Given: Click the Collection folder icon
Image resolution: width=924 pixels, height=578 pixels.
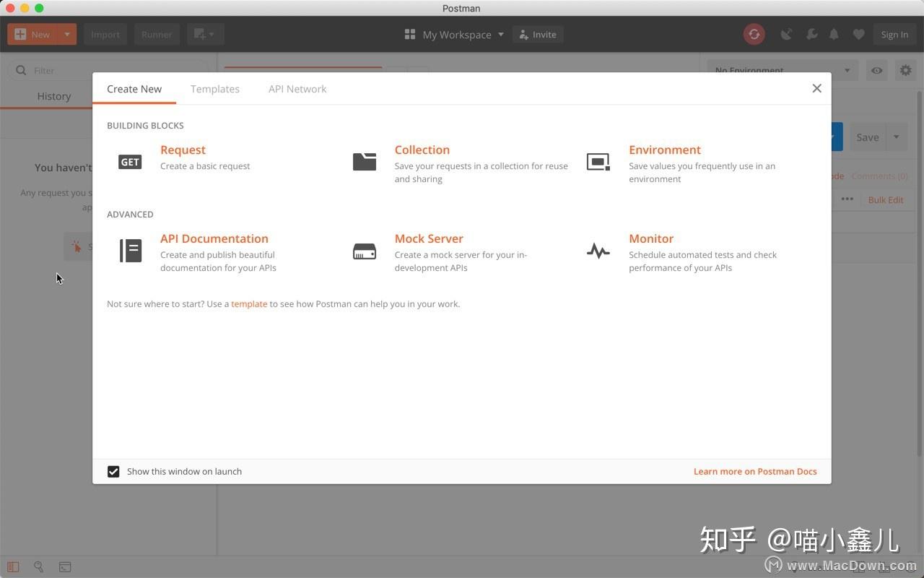Looking at the screenshot, I should pyautogui.click(x=365, y=160).
